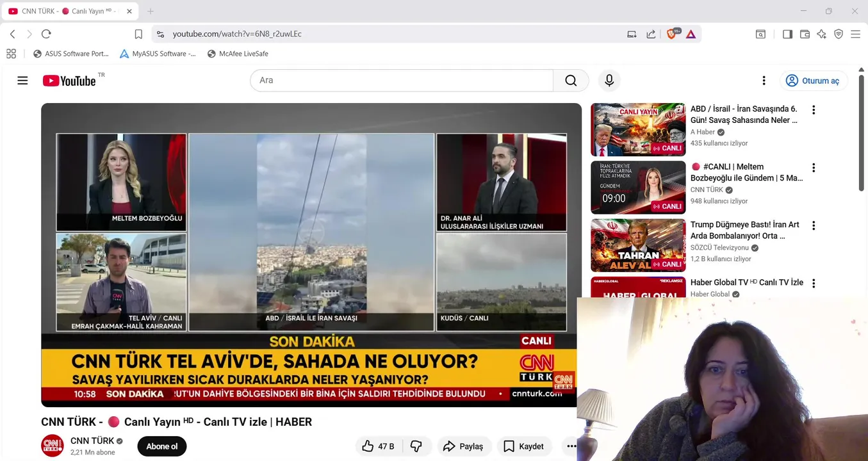Share this page via the share icon
Screen dimensions: 868x461
pyautogui.click(x=651, y=34)
